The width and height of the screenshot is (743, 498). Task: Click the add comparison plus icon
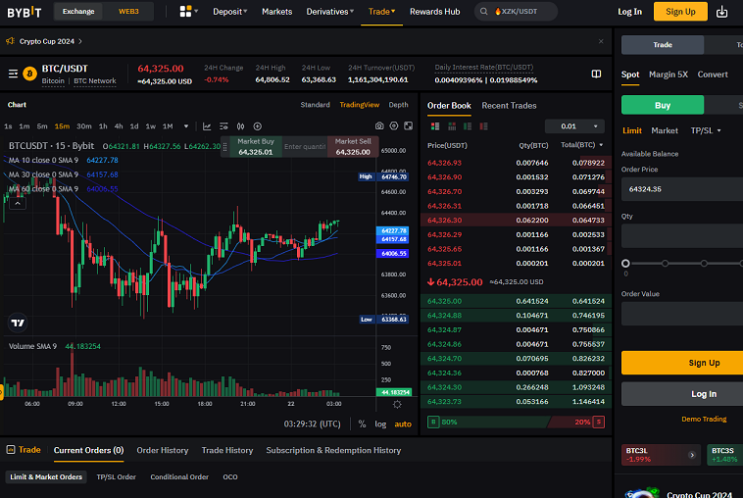click(x=257, y=127)
